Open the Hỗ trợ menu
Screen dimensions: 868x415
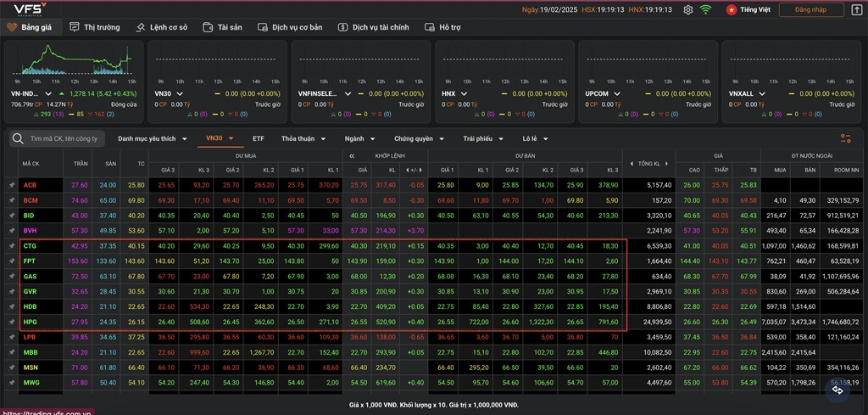coord(442,27)
